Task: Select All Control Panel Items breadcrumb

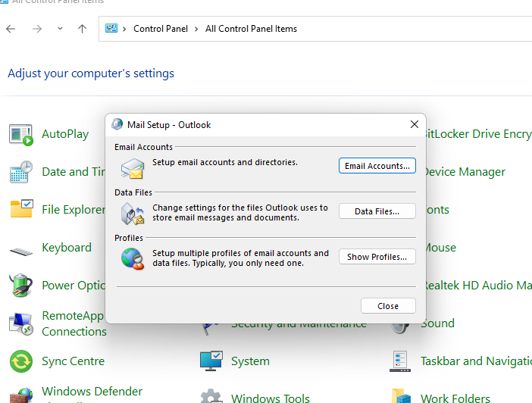Action: coord(251,29)
